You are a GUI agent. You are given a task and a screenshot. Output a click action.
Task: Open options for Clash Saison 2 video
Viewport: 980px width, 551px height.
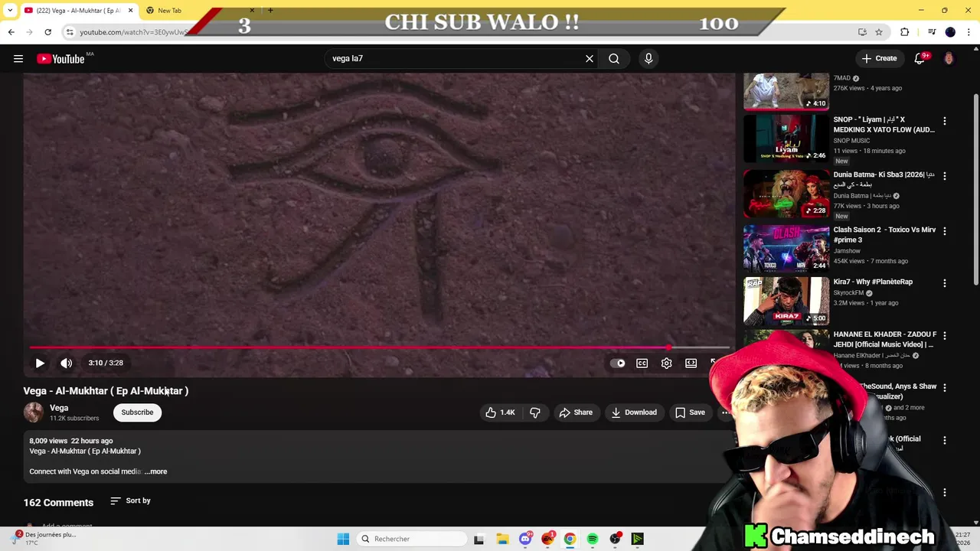(945, 230)
